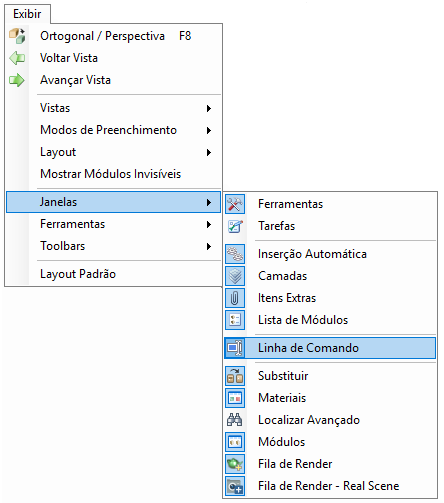Click the Fila de Render teapot icon

tap(235, 464)
